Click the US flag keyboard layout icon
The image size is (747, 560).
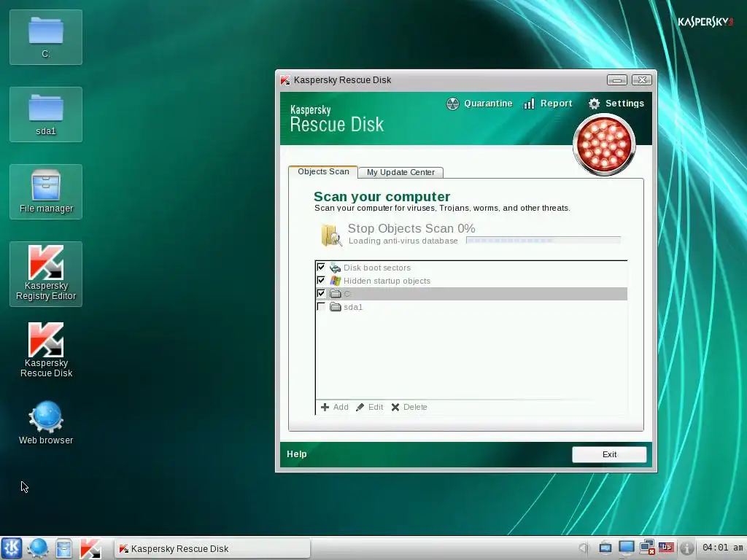666,548
